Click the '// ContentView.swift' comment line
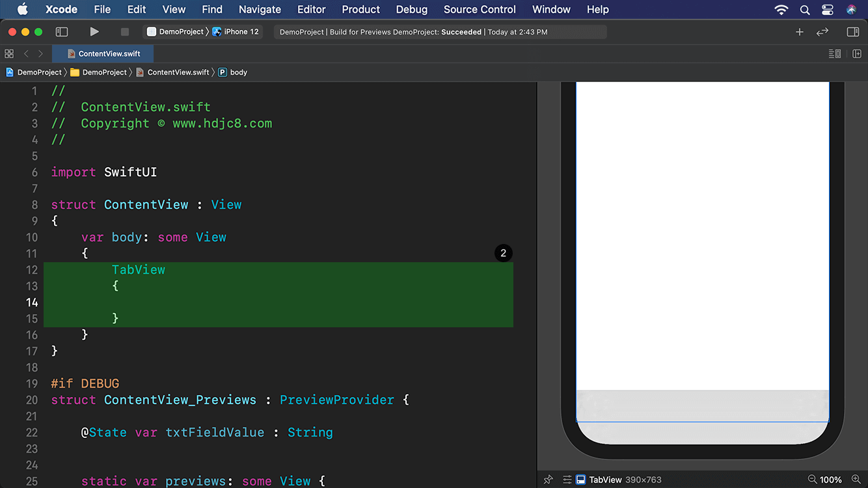 pos(131,107)
